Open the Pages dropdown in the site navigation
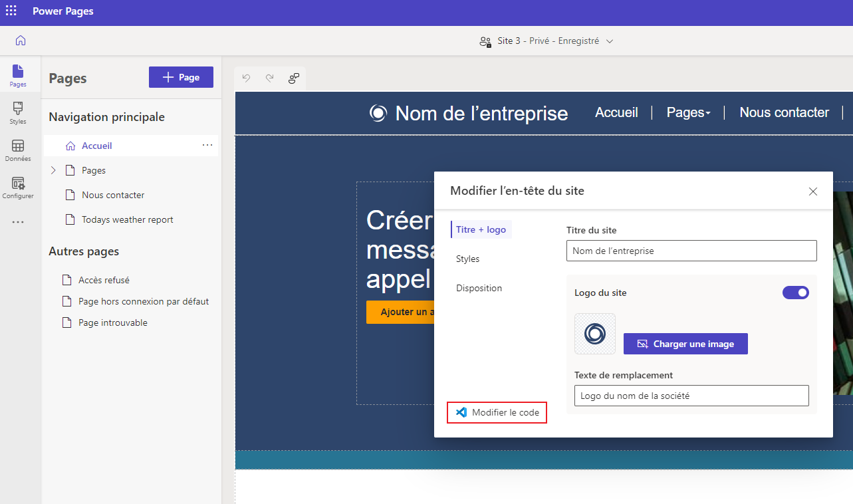 (x=689, y=112)
